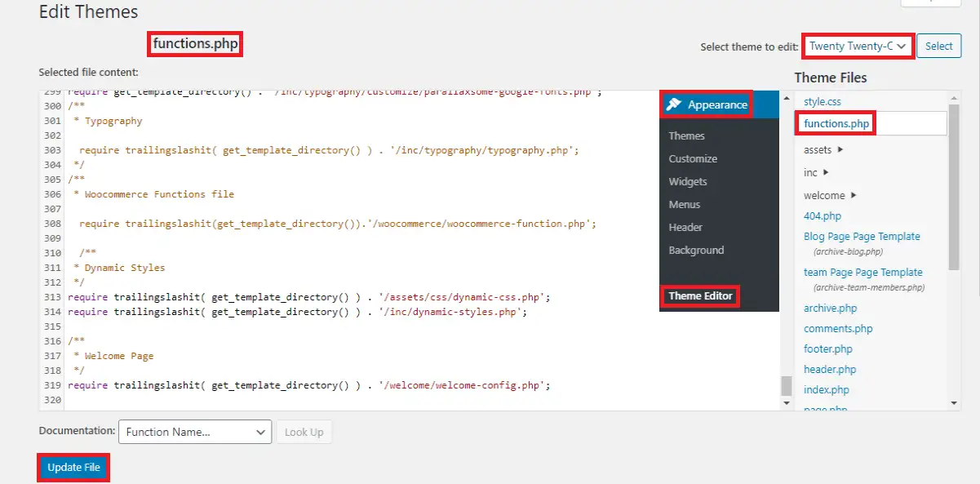Click the '(archive-blog.php)' filename caption
980x484 pixels.
point(848,252)
